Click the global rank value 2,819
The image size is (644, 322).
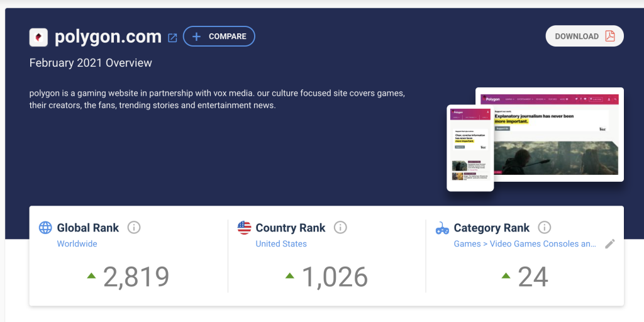pyautogui.click(x=136, y=277)
